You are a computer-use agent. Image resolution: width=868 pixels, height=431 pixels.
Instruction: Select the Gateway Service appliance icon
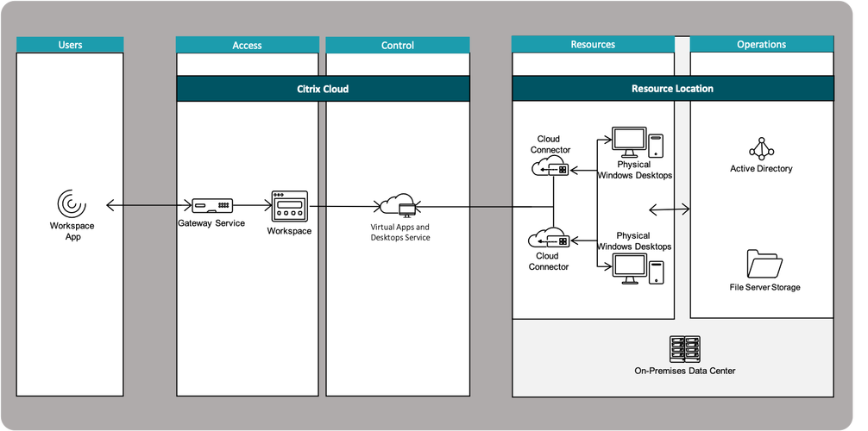pyautogui.click(x=212, y=206)
